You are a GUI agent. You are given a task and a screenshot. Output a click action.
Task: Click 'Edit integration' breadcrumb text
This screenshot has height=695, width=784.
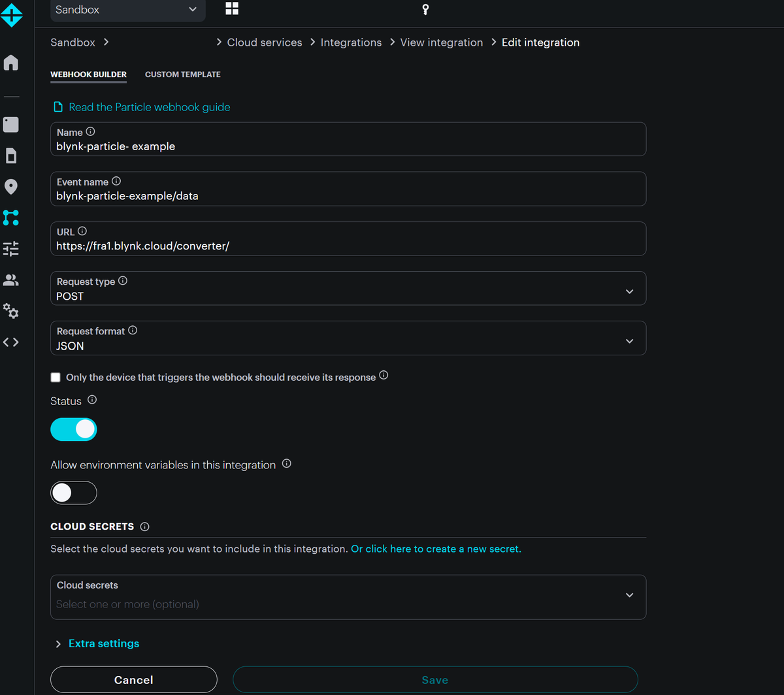pos(540,42)
